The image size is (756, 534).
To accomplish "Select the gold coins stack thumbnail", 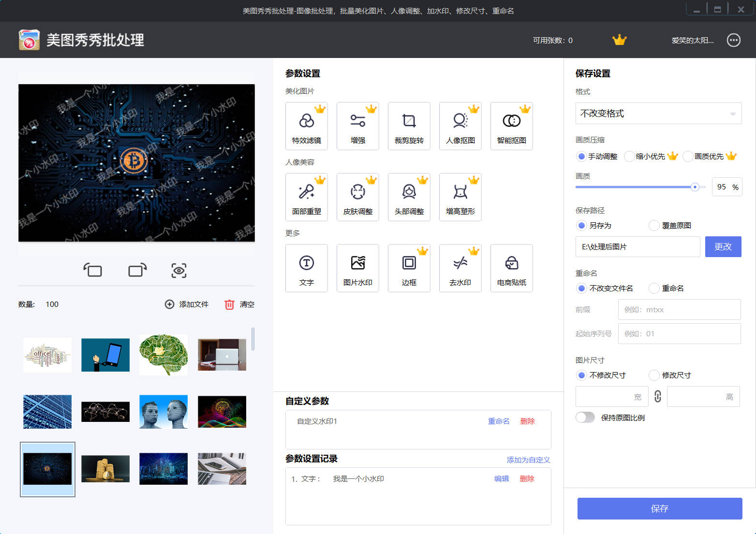I will point(105,469).
